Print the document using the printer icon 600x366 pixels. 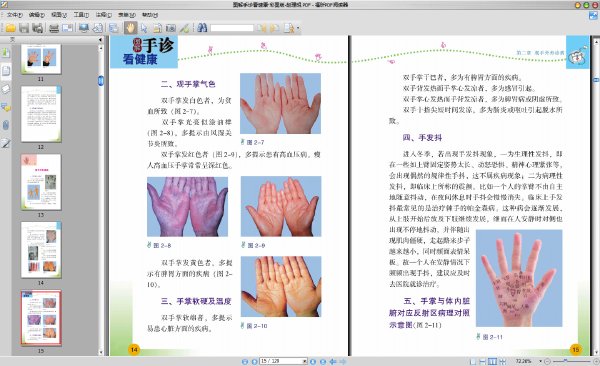click(54, 28)
